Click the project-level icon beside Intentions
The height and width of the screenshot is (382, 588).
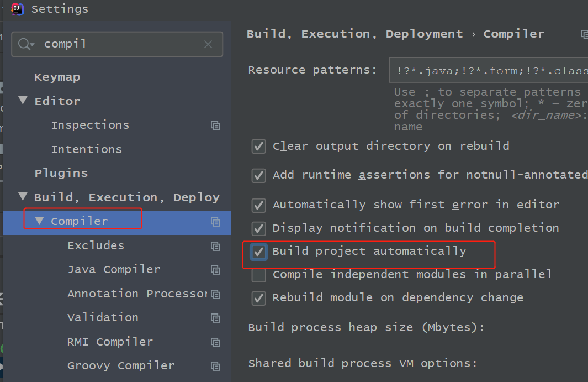pyautogui.click(x=215, y=150)
